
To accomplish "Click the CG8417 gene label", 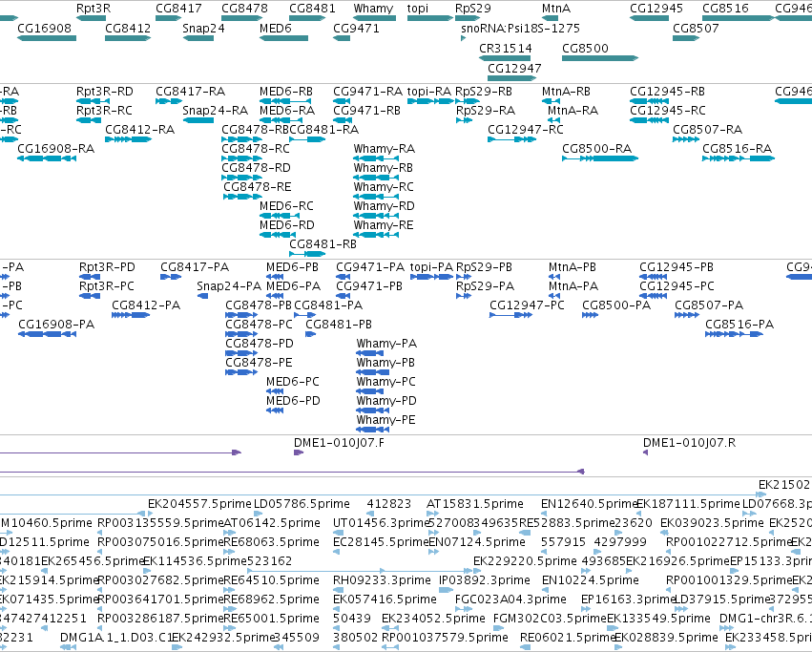I will (x=178, y=9).
